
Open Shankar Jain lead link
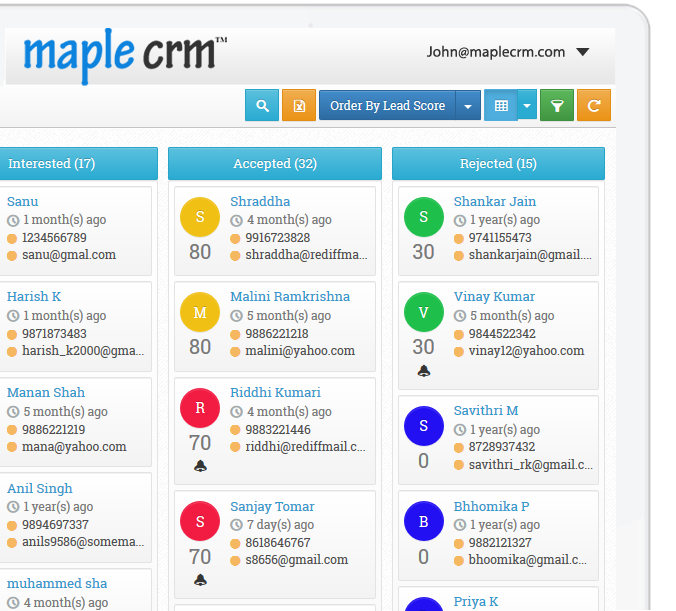494,201
